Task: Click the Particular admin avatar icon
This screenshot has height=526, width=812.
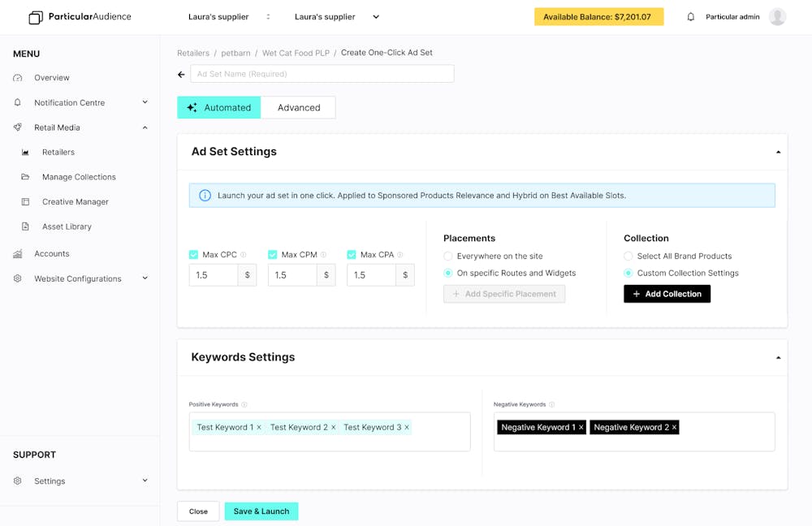Action: [777, 17]
